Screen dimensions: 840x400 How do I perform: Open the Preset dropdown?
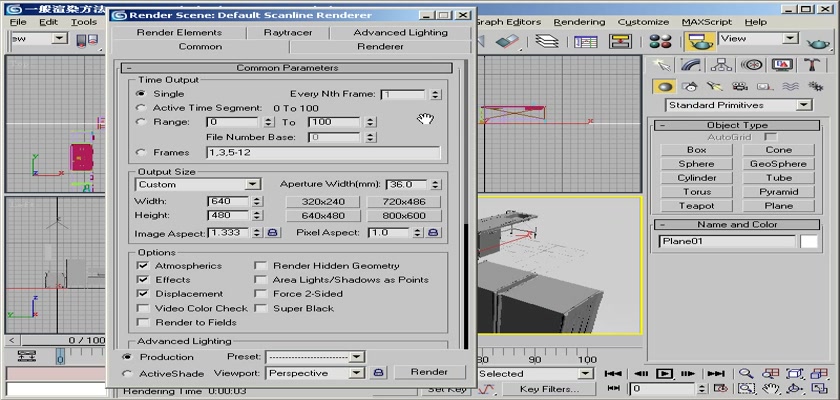pos(315,357)
